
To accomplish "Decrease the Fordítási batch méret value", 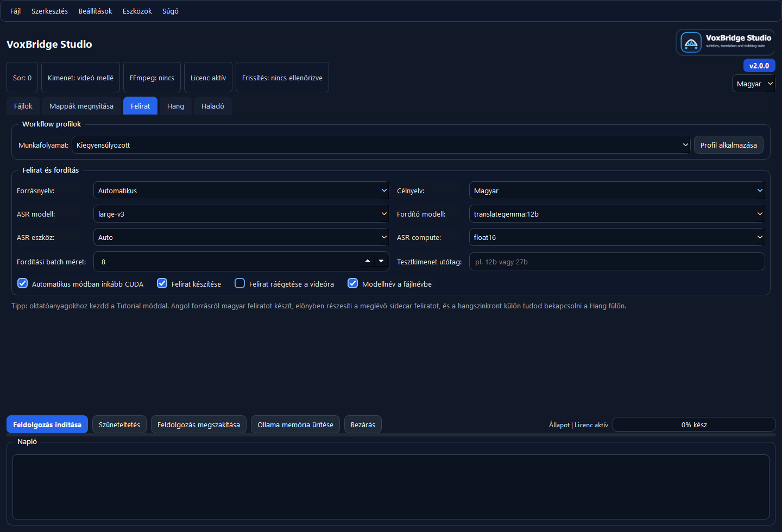I will 381,261.
